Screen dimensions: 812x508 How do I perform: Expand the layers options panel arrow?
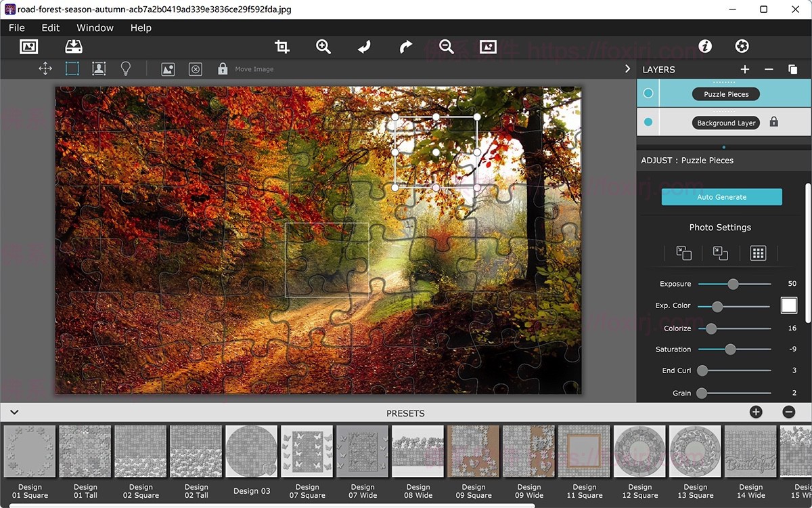click(627, 68)
